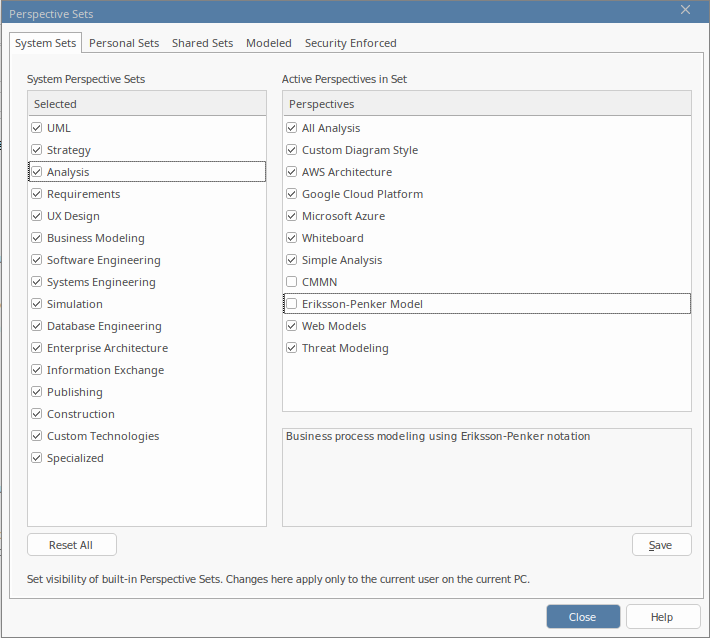Toggle the Whiteboard perspective checkbox
This screenshot has height=638, width=710.
tap(292, 238)
